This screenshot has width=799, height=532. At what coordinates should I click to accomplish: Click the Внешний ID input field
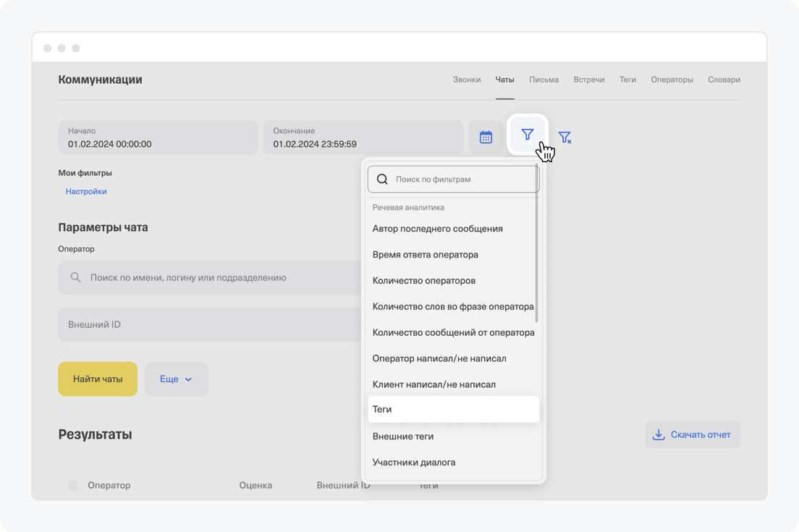[x=209, y=324]
